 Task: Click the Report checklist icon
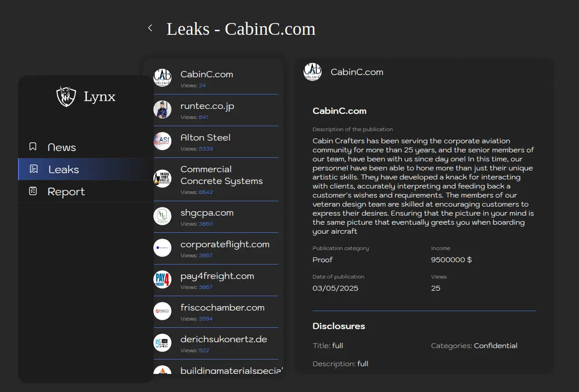(x=33, y=191)
